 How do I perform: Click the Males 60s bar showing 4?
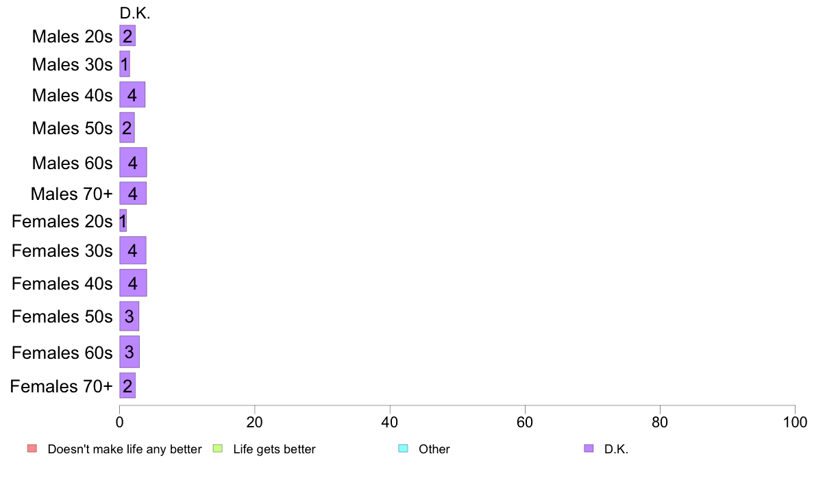pyautogui.click(x=133, y=162)
